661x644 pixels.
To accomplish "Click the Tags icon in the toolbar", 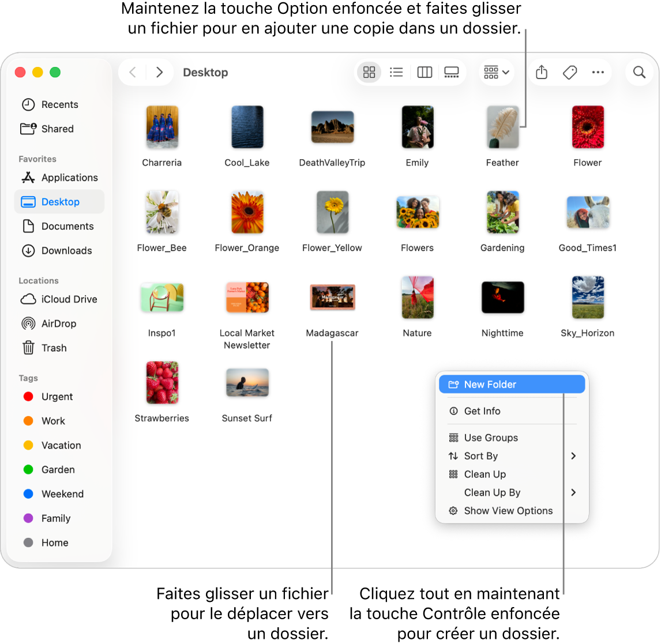I will [570, 72].
